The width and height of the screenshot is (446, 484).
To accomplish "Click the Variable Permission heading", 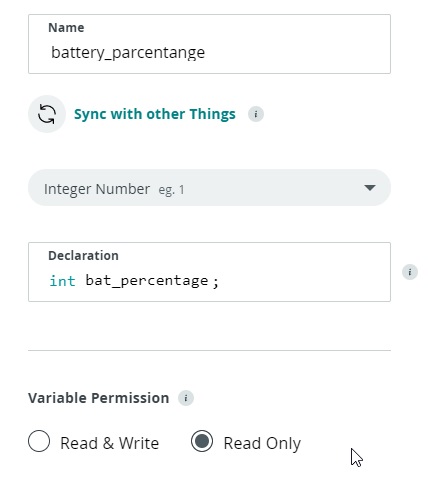I will (x=99, y=398).
